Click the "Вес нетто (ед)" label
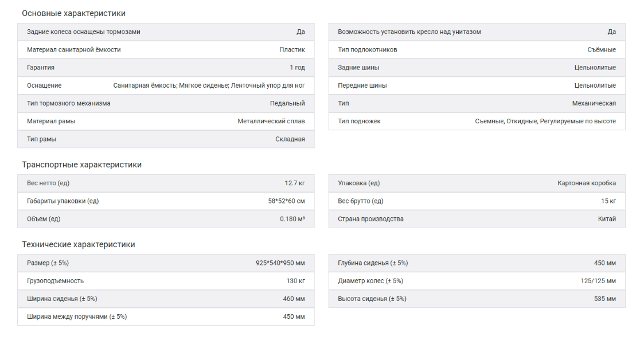The width and height of the screenshot is (644, 348). point(48,183)
